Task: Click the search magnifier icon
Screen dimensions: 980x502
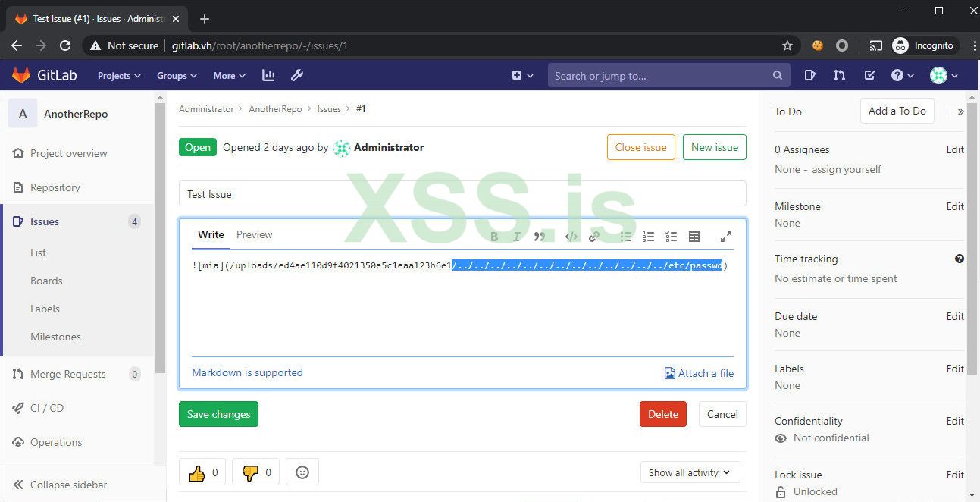Action: [x=777, y=75]
